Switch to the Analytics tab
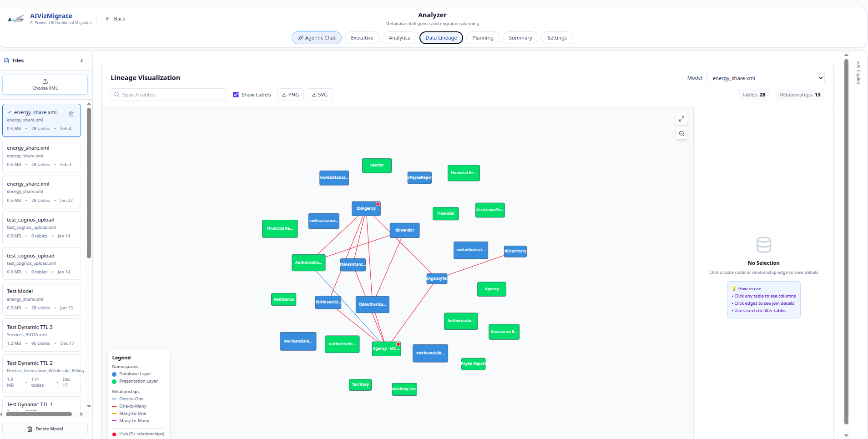Viewport: 868px width, 439px height. click(399, 38)
